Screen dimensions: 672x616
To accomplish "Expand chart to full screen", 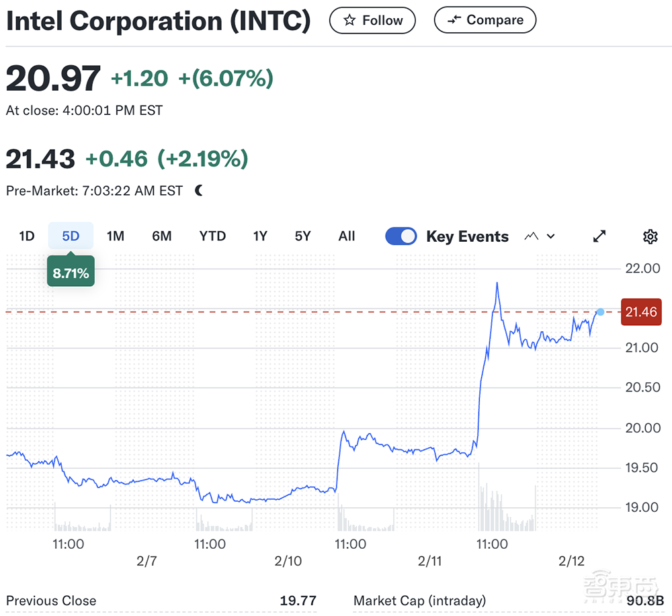I will (x=599, y=236).
